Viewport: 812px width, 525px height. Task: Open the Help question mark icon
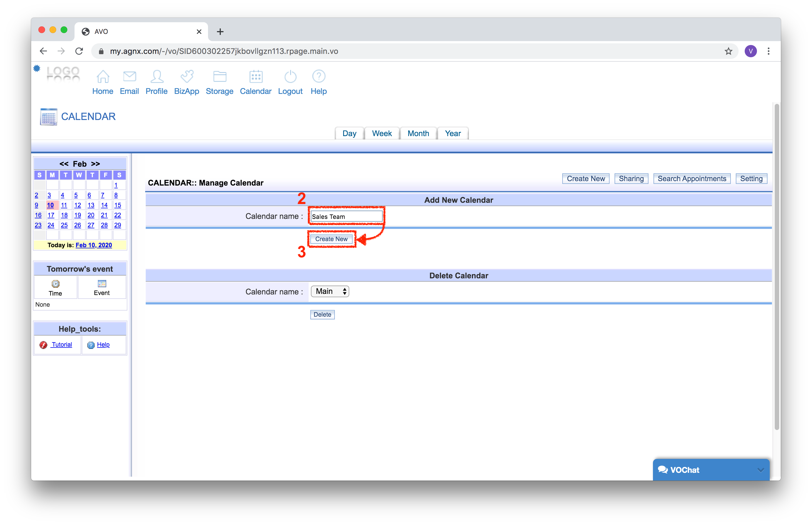point(319,77)
